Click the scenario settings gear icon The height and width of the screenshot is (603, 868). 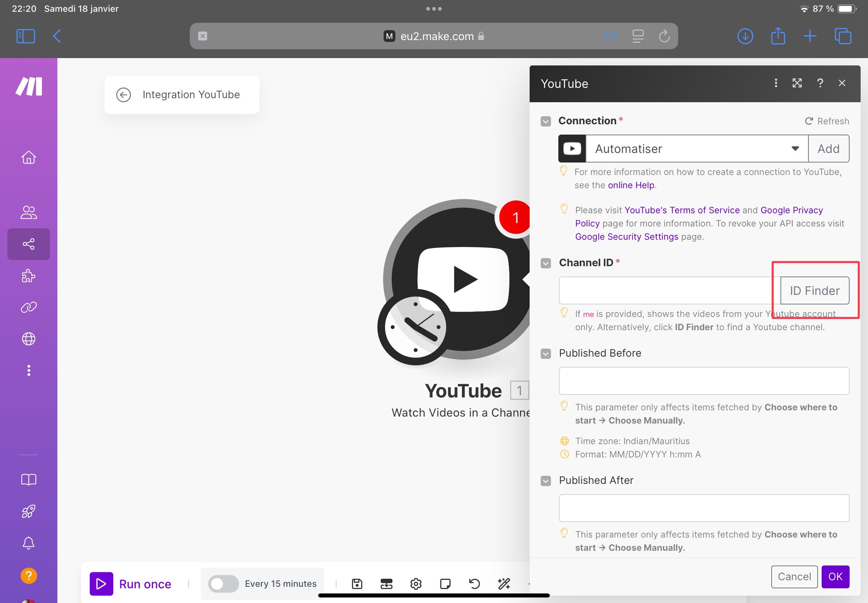[416, 583]
